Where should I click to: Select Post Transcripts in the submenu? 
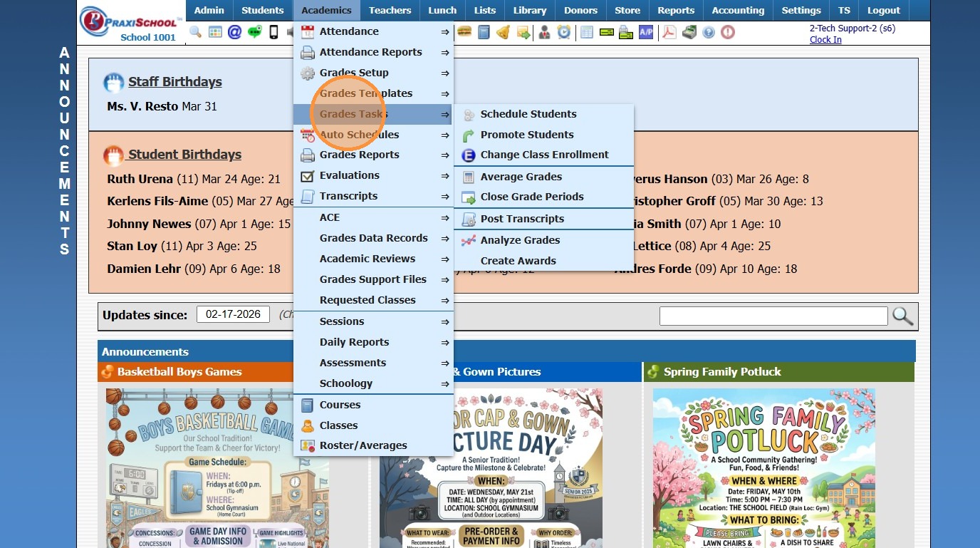[x=543, y=219]
